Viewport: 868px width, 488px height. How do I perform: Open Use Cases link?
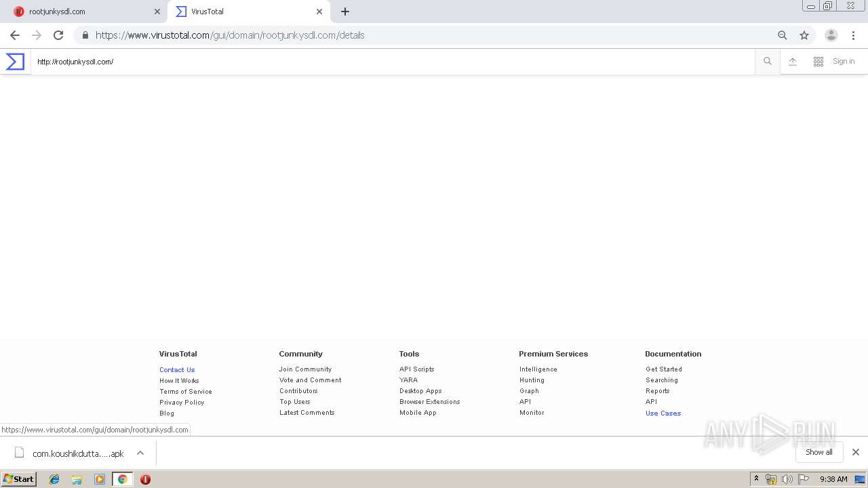(663, 413)
